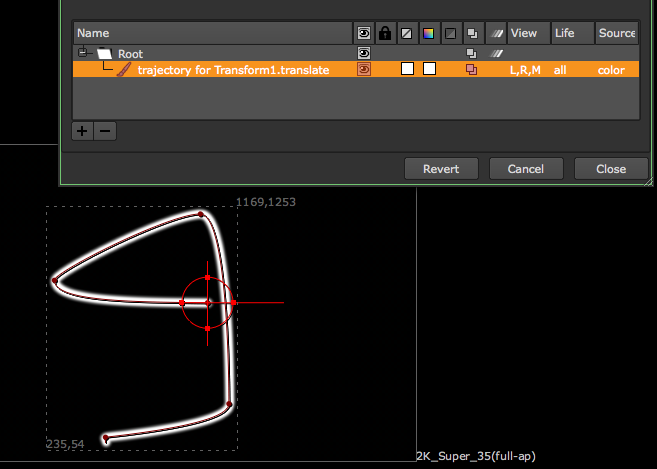The height and width of the screenshot is (469, 657).
Task: Select the trajectory for Transform1.translate item
Action: click(x=233, y=70)
